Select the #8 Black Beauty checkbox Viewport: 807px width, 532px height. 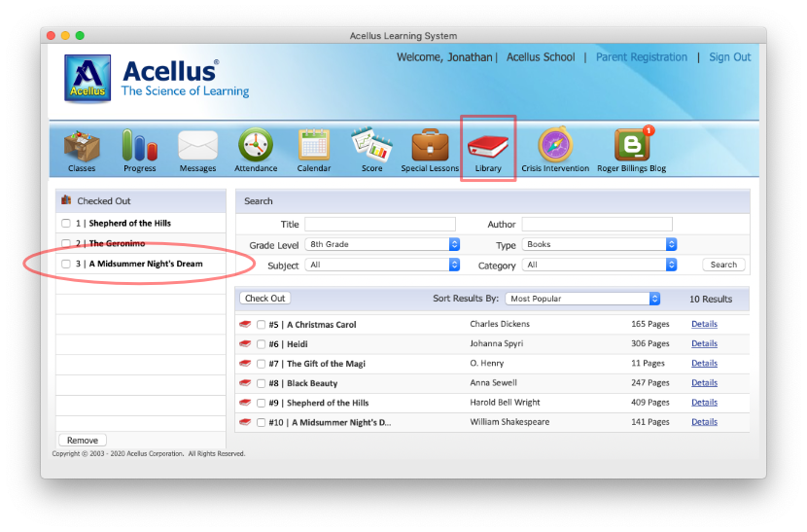pos(261,383)
